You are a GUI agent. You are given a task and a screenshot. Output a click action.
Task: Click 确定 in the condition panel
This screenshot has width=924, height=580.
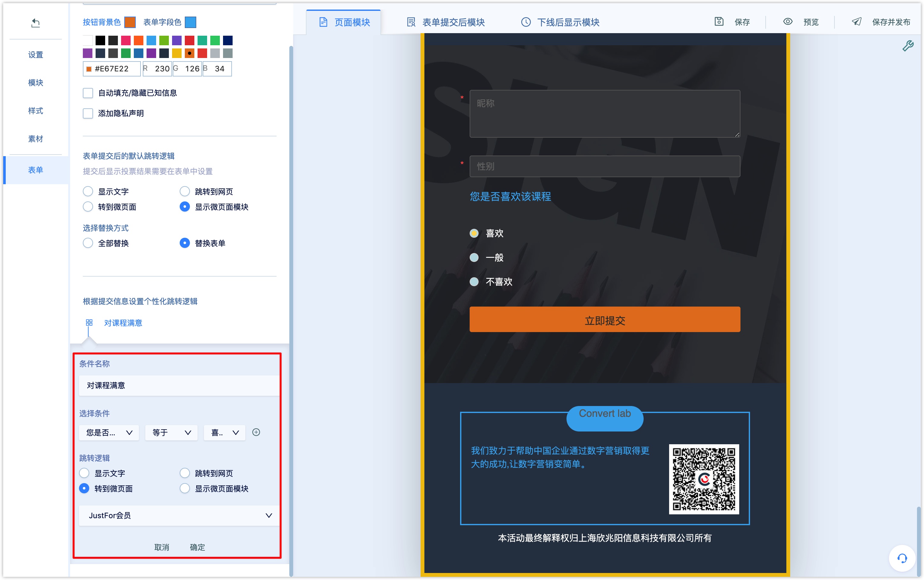[x=198, y=547]
